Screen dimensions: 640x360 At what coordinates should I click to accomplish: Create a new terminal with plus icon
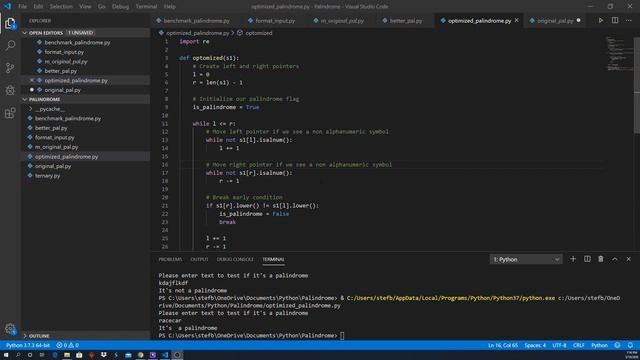(573, 259)
